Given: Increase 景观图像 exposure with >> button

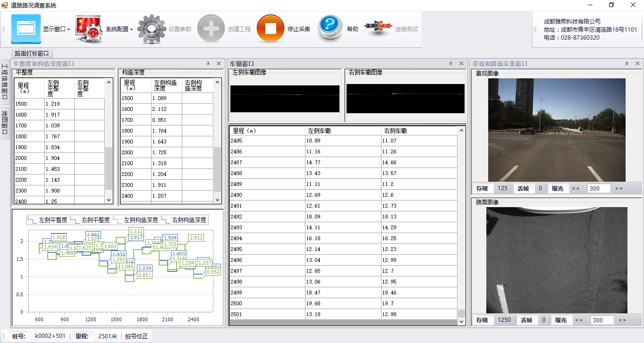Looking at the screenshot, I should tap(619, 188).
